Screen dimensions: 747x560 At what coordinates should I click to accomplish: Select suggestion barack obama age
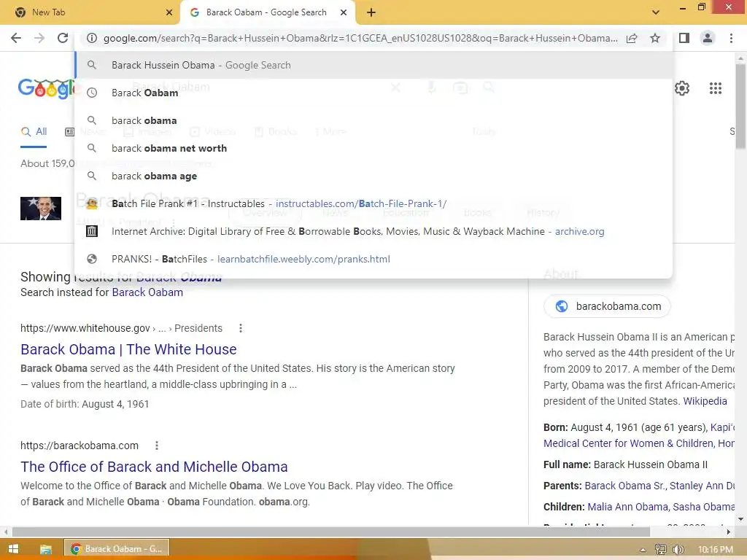coord(374,176)
